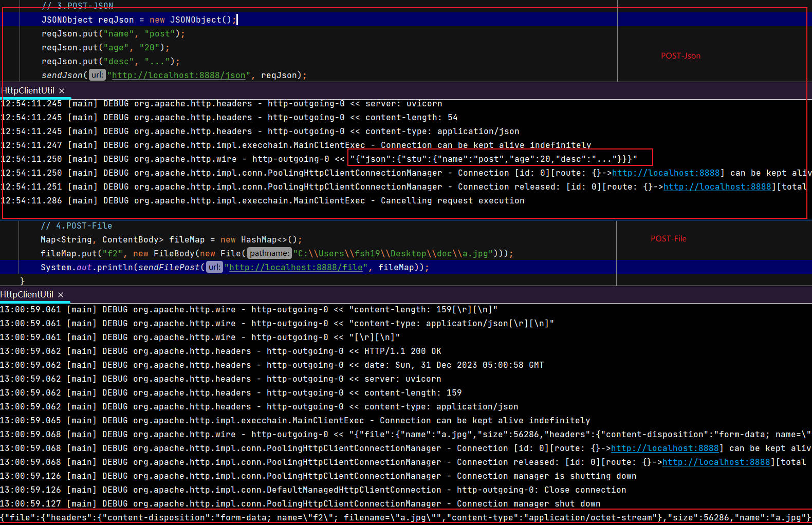The height and width of the screenshot is (525, 812).
Task: Click 12:54:11.245 log line 'content-type: application/json'
Action: [x=260, y=132]
